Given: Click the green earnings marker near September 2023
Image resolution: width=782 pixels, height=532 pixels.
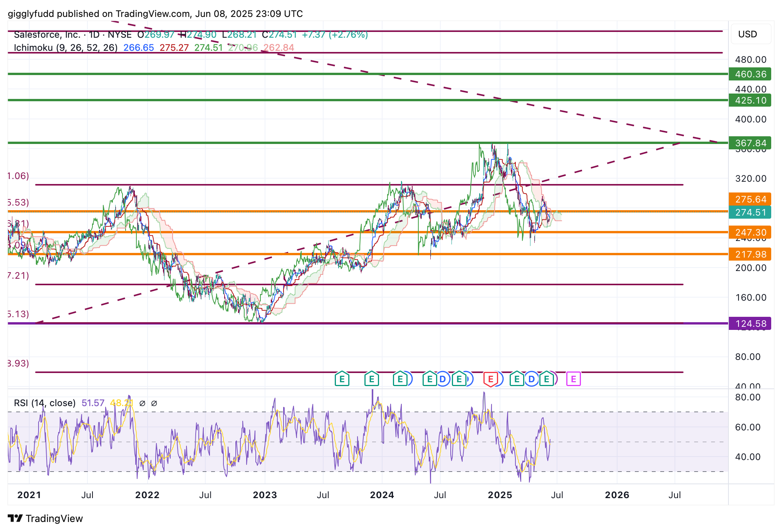Looking at the screenshot, I should tap(342, 379).
